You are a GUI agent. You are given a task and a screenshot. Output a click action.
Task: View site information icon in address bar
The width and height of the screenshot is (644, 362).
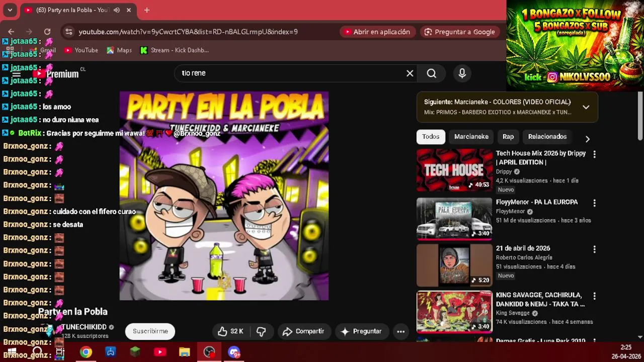(69, 32)
